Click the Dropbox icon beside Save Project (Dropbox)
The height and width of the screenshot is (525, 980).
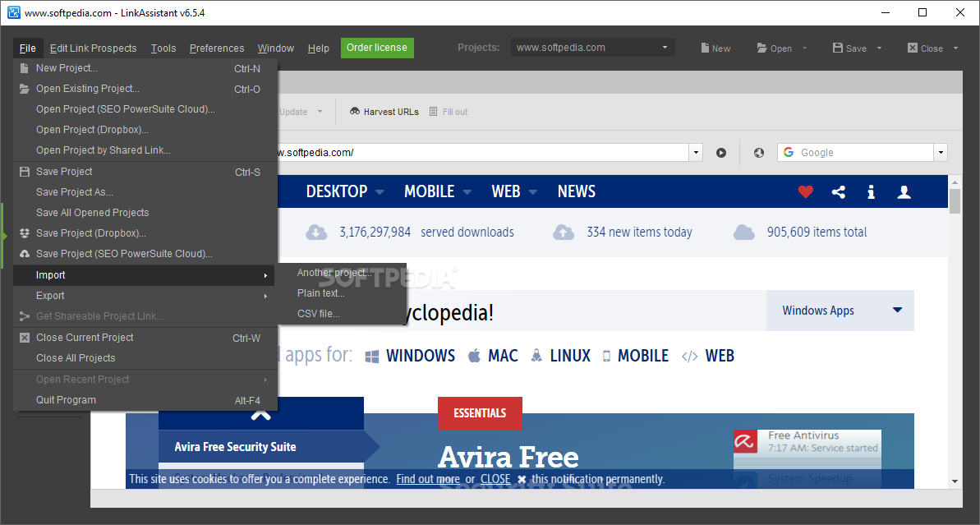click(25, 233)
